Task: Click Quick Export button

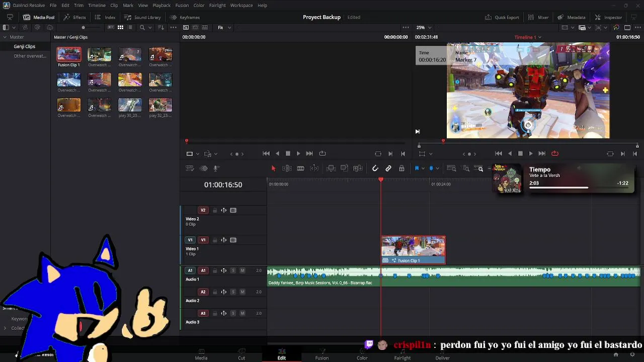Action: coord(502,17)
